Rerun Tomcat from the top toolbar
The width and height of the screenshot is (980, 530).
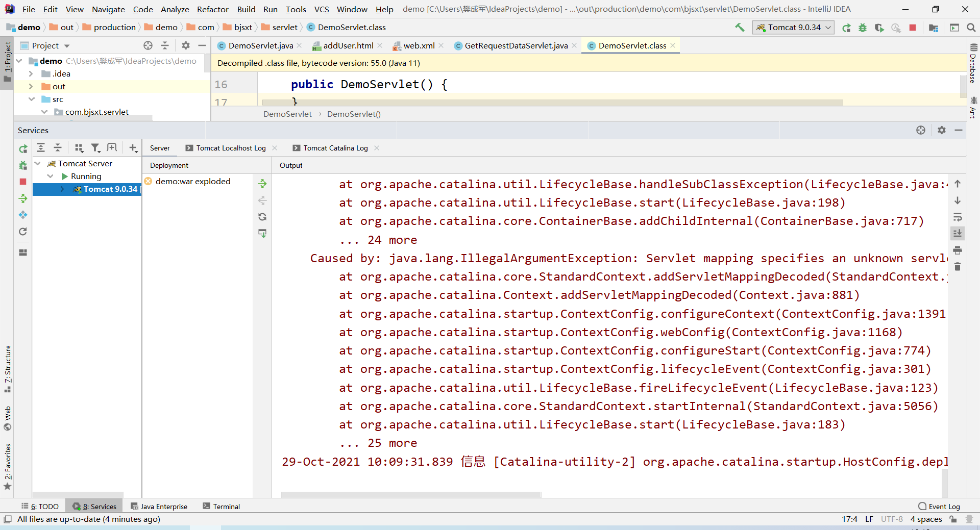[x=846, y=28]
